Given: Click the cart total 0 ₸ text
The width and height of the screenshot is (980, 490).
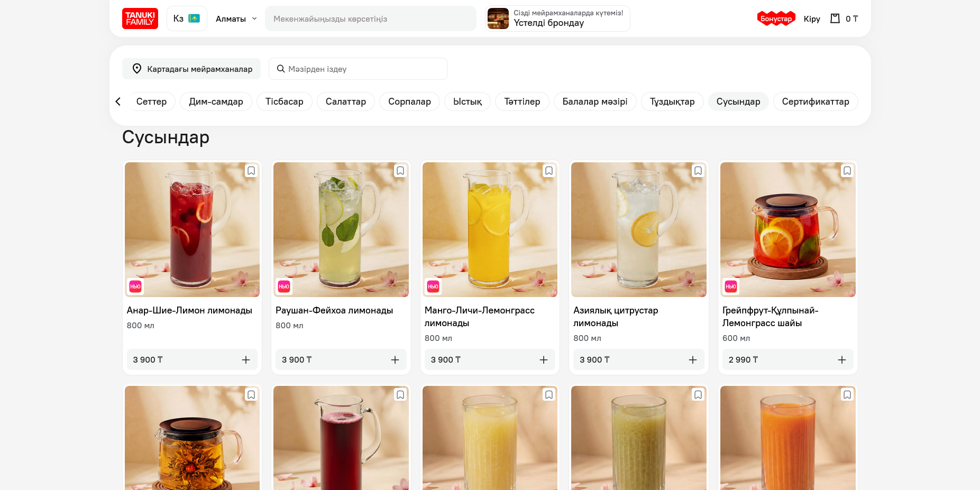Looking at the screenshot, I should (852, 19).
